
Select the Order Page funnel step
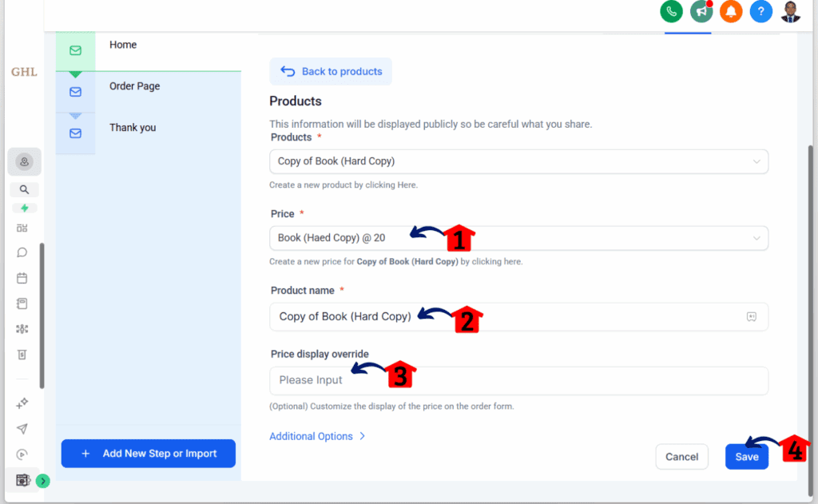coord(134,86)
